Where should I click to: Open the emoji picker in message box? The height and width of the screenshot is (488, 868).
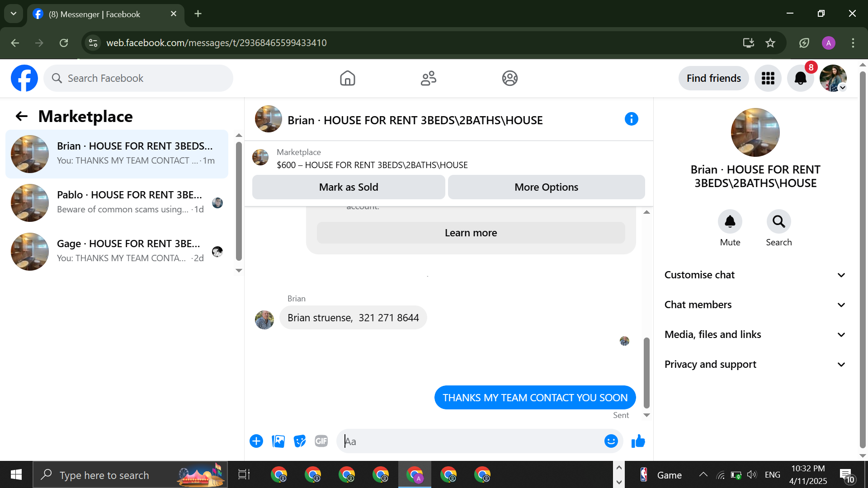[611, 441]
